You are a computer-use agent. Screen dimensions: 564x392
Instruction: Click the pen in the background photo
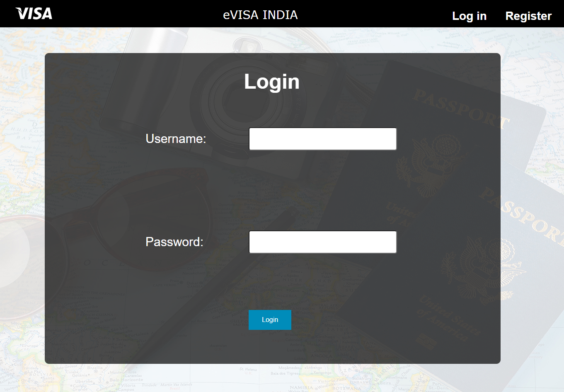coord(207,290)
